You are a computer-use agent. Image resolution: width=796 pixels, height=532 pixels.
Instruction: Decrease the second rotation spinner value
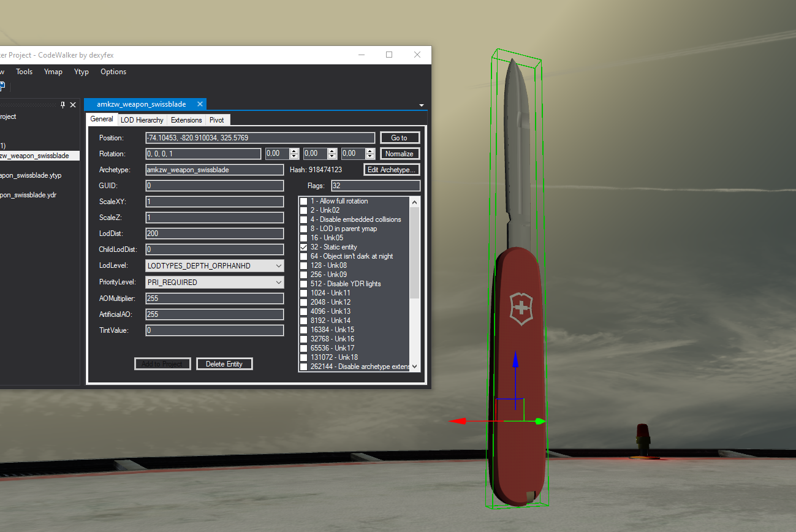332,156
